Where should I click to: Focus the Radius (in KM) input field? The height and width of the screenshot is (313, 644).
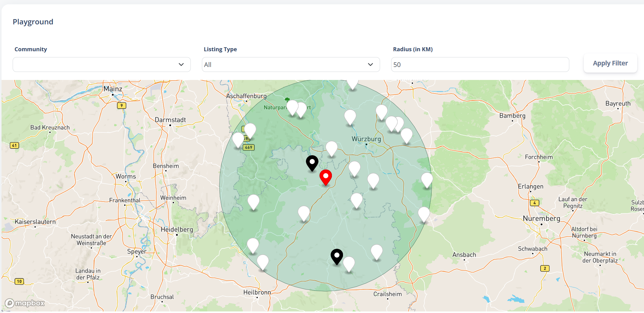[480, 65]
